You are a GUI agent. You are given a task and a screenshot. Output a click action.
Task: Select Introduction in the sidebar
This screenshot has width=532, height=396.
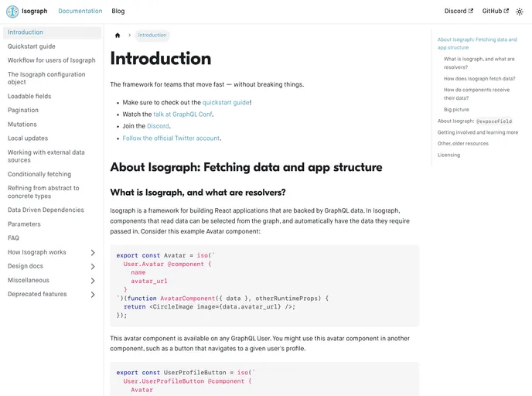click(53, 32)
